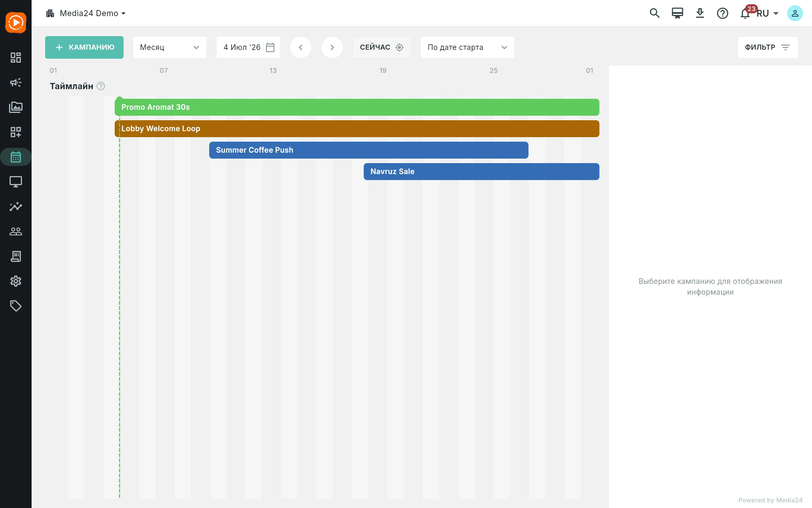Image resolution: width=812 pixels, height=508 pixels.
Task: Select the calendar schedule sidebar icon
Action: [x=16, y=157]
